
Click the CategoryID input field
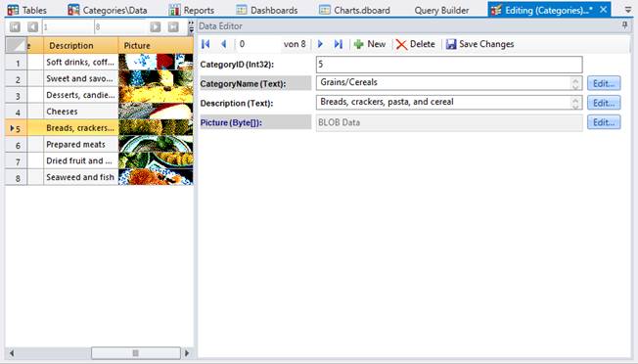[449, 65]
